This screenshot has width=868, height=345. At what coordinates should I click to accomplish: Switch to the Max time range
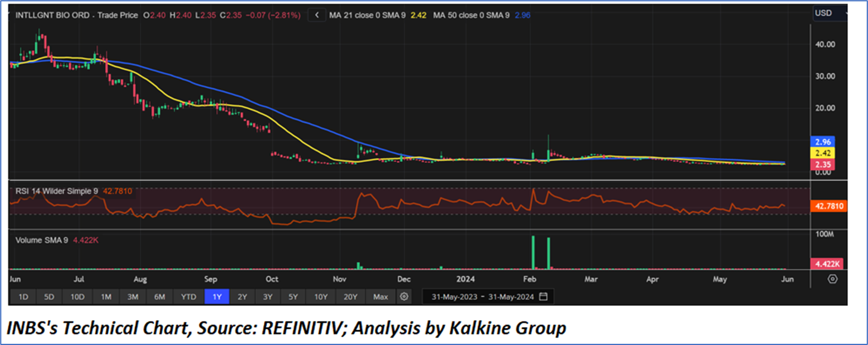pyautogui.click(x=380, y=296)
